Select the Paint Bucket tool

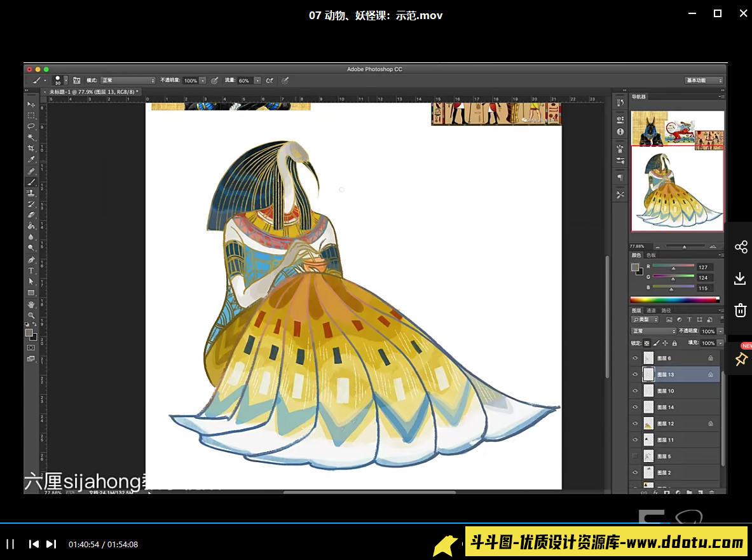31,226
